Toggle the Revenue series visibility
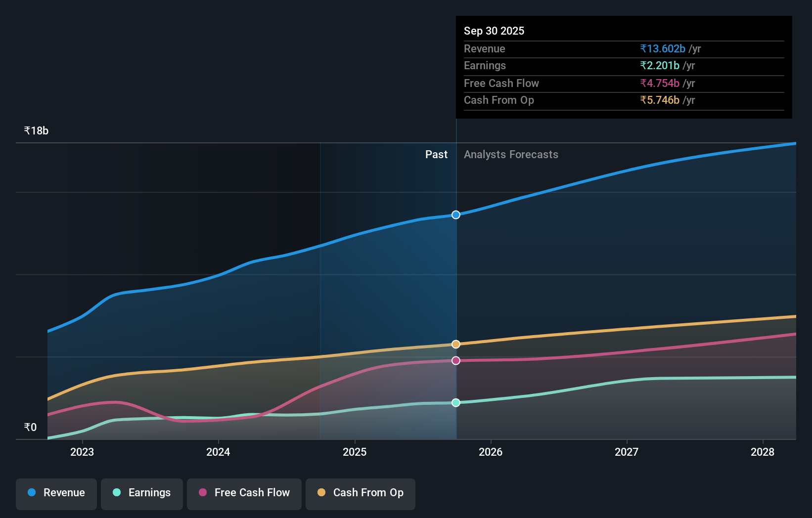Image resolution: width=812 pixels, height=518 pixels. 56,493
